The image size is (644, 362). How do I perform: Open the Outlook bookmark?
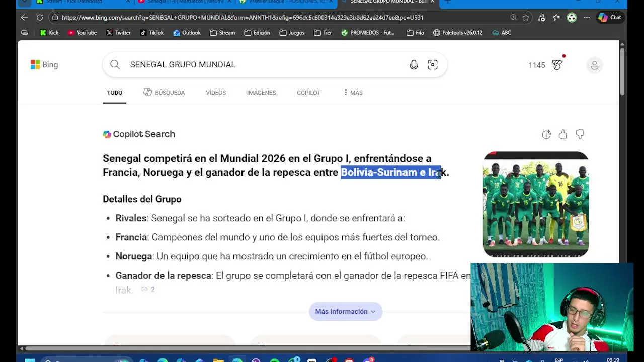187,33
